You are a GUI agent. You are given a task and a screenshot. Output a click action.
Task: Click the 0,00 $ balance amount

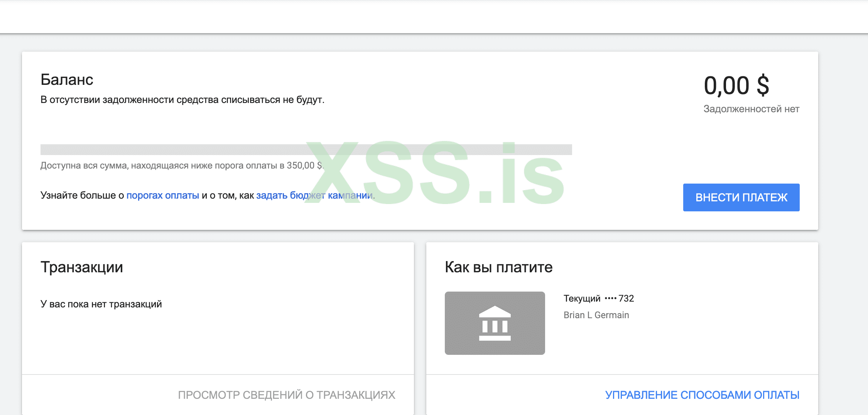coord(736,84)
